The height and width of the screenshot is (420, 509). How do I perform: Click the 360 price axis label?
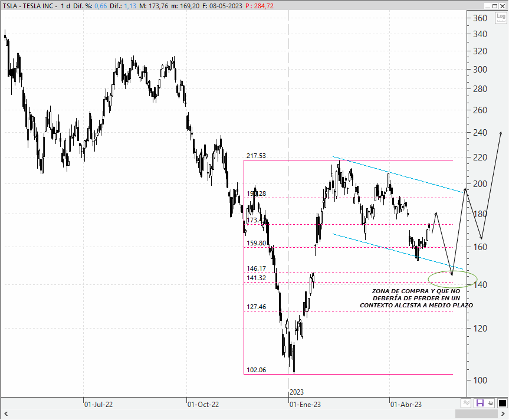[480, 18]
